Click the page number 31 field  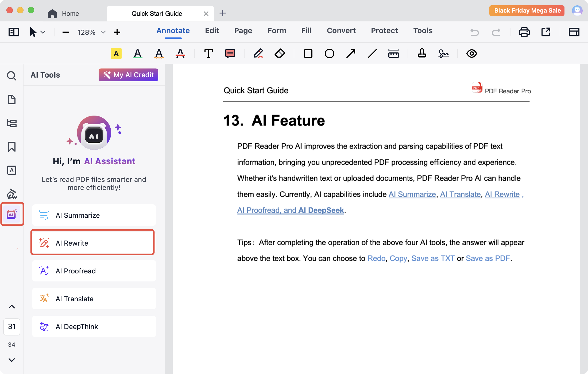[x=12, y=326]
